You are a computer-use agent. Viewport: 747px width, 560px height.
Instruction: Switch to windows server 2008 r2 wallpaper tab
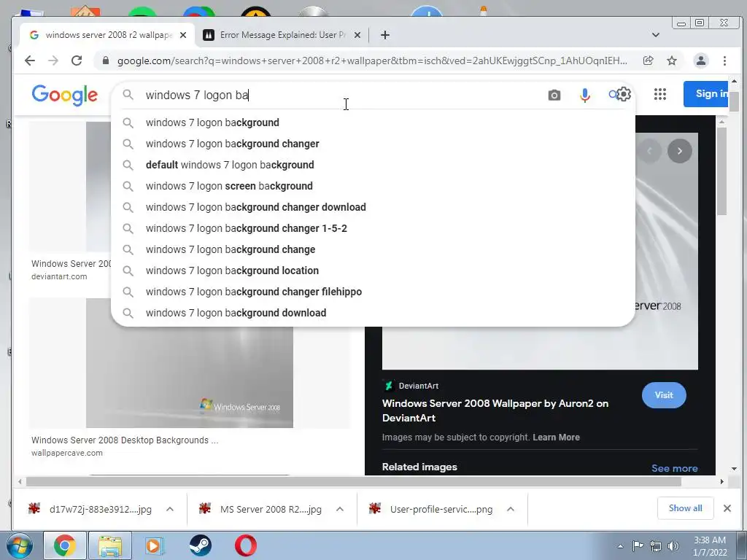coord(107,35)
